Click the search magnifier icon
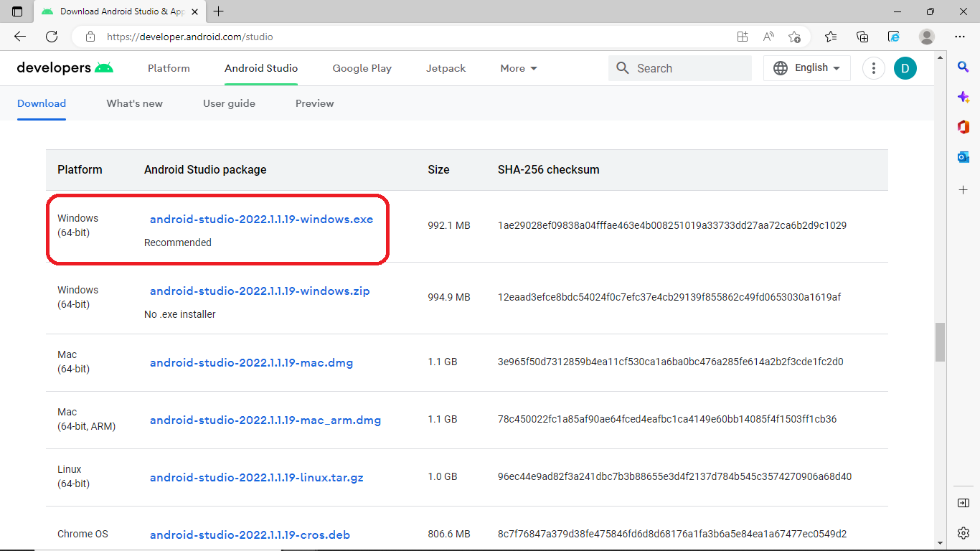The height and width of the screenshot is (551, 980). pyautogui.click(x=623, y=68)
